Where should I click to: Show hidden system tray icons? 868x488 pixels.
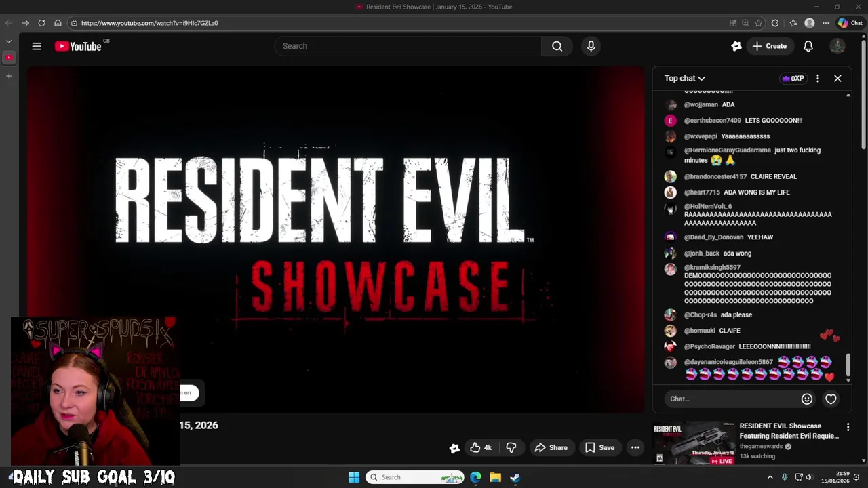coord(770,477)
